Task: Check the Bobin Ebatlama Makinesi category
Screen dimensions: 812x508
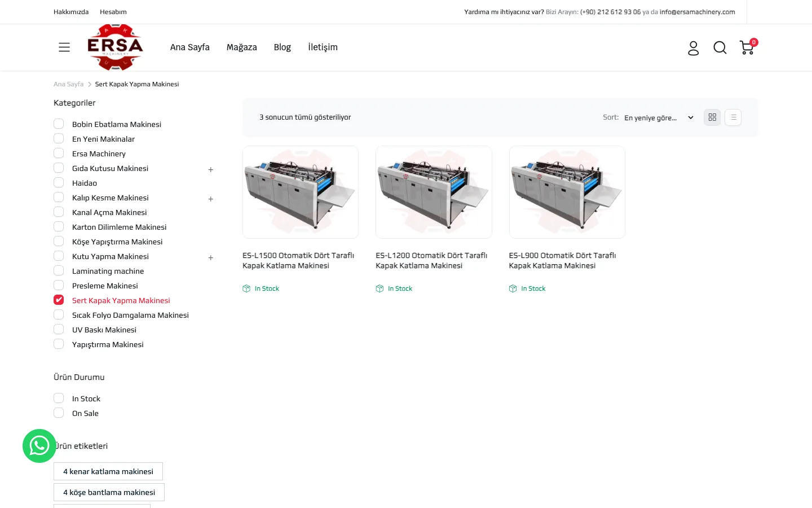Action: click(59, 124)
